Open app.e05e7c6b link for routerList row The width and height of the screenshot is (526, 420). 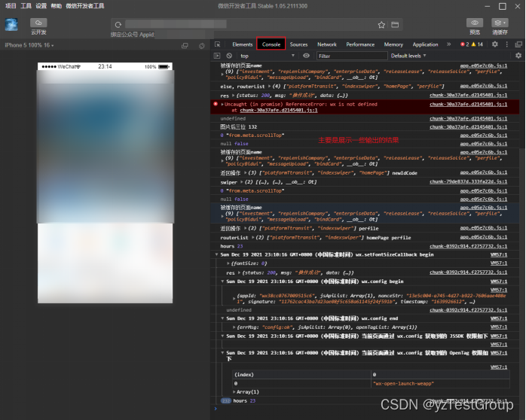coord(484,237)
